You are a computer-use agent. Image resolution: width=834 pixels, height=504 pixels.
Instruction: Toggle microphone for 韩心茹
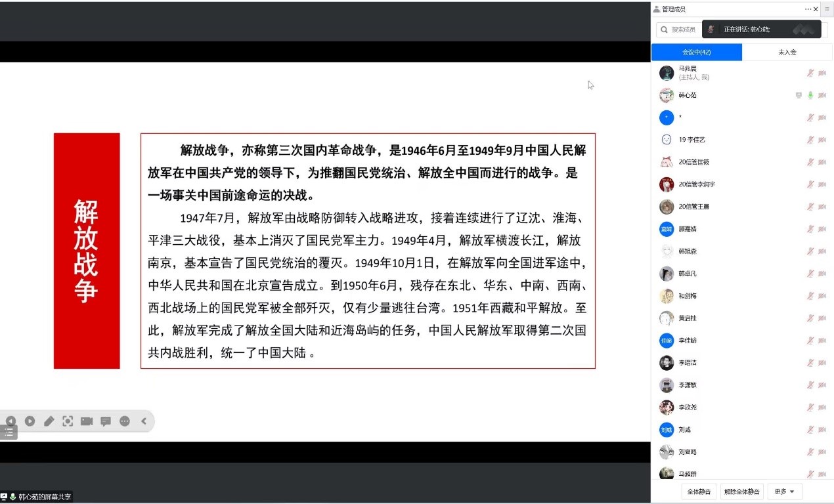pos(810,95)
